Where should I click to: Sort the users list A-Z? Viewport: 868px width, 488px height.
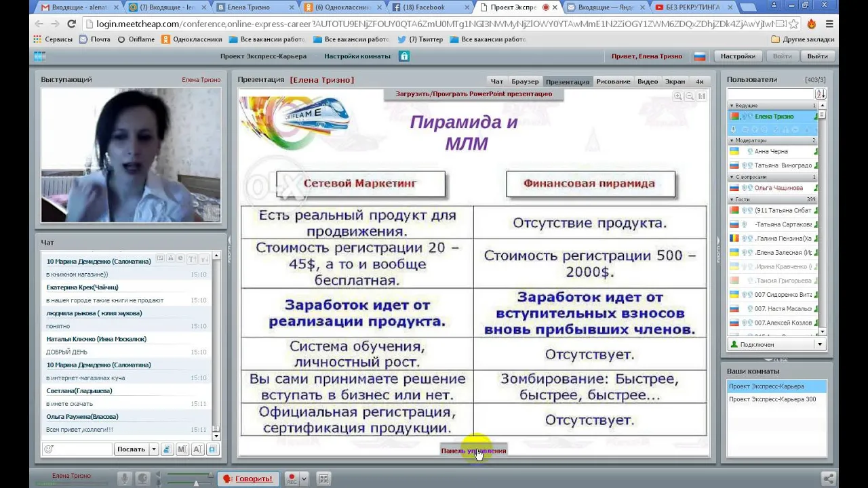(x=821, y=94)
